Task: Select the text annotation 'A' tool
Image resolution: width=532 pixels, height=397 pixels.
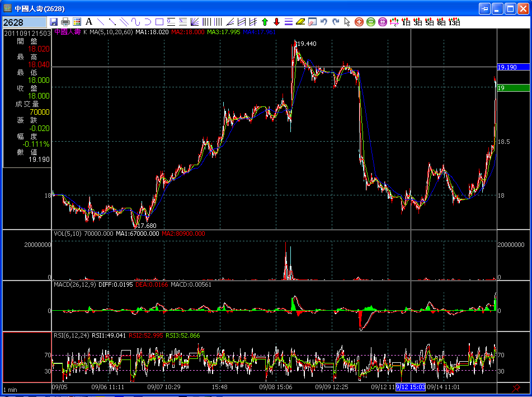Action: point(88,22)
